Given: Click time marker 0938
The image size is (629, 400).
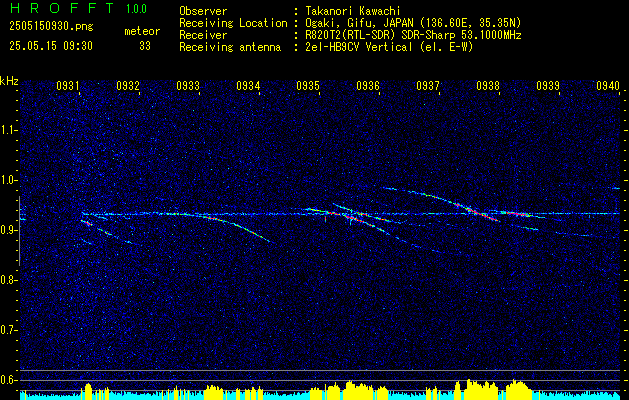Looking at the screenshot, I should point(488,86).
